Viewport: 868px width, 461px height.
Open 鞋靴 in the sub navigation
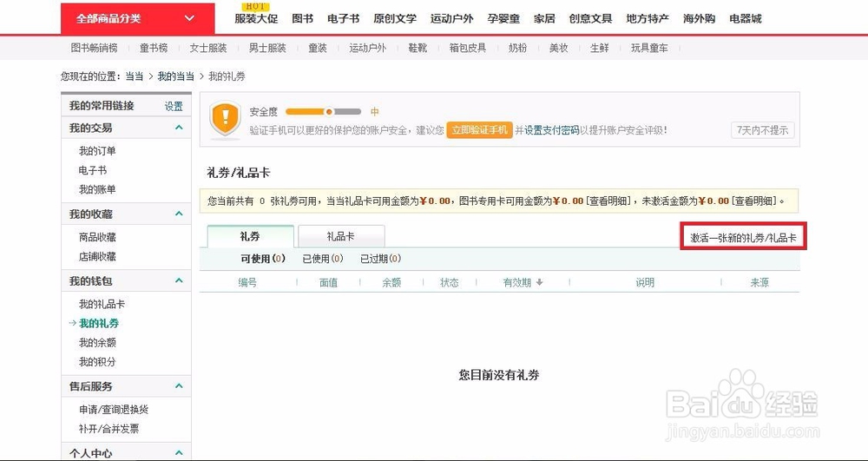point(418,48)
